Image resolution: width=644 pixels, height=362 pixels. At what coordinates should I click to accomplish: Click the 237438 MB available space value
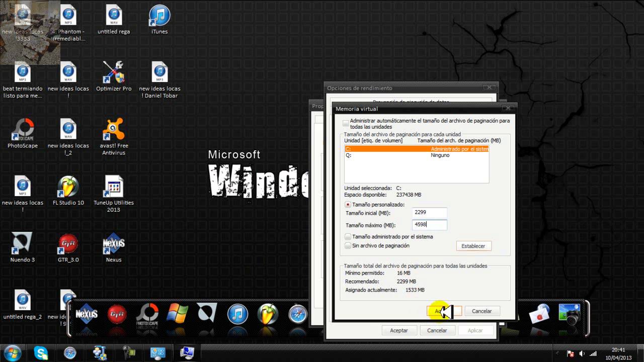coord(409,195)
